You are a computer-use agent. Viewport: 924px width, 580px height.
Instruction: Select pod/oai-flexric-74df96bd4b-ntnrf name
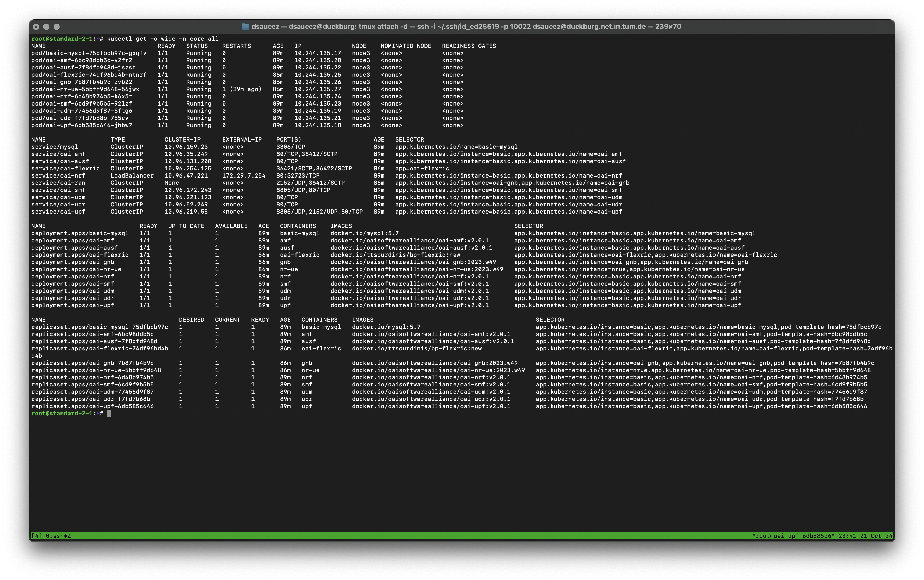(x=89, y=75)
